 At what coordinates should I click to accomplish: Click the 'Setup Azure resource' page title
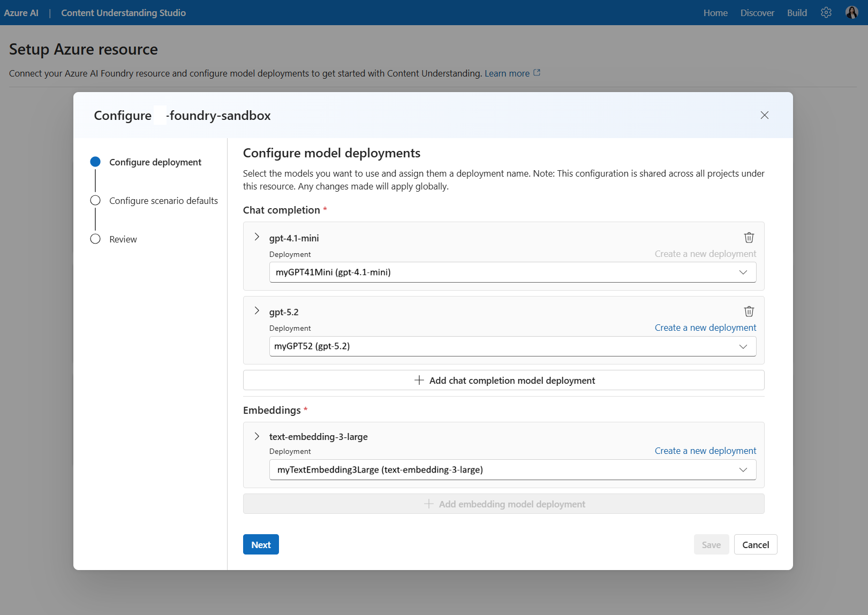coord(84,49)
